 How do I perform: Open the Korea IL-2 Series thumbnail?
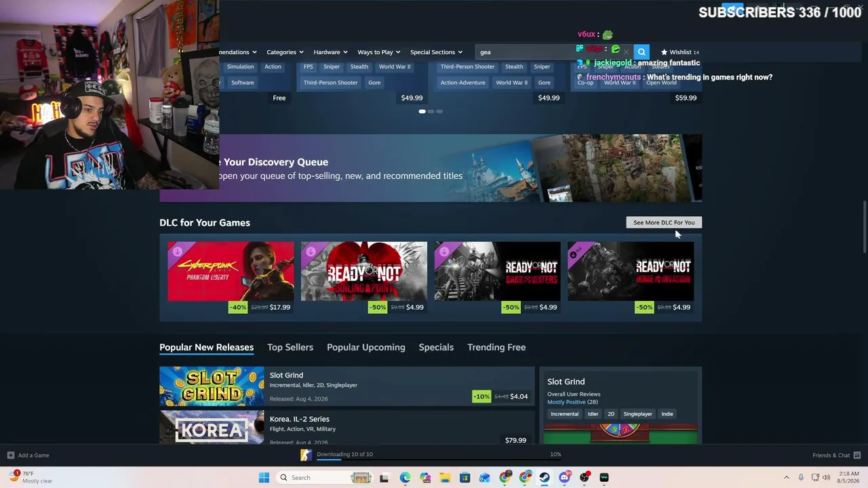(x=212, y=427)
